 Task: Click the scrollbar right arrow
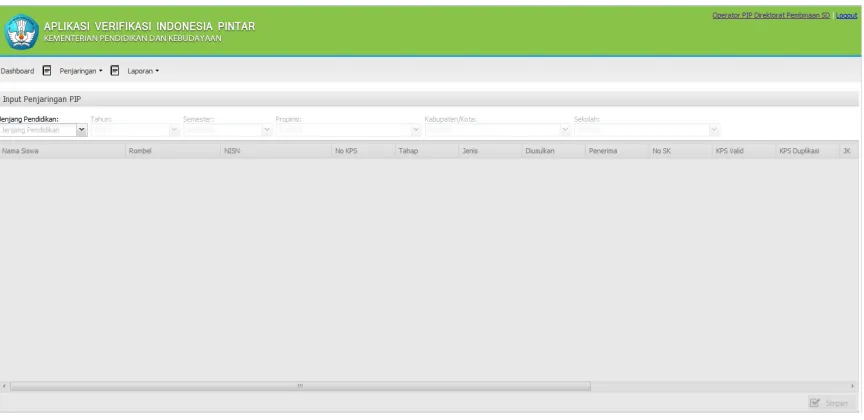coord(853,386)
